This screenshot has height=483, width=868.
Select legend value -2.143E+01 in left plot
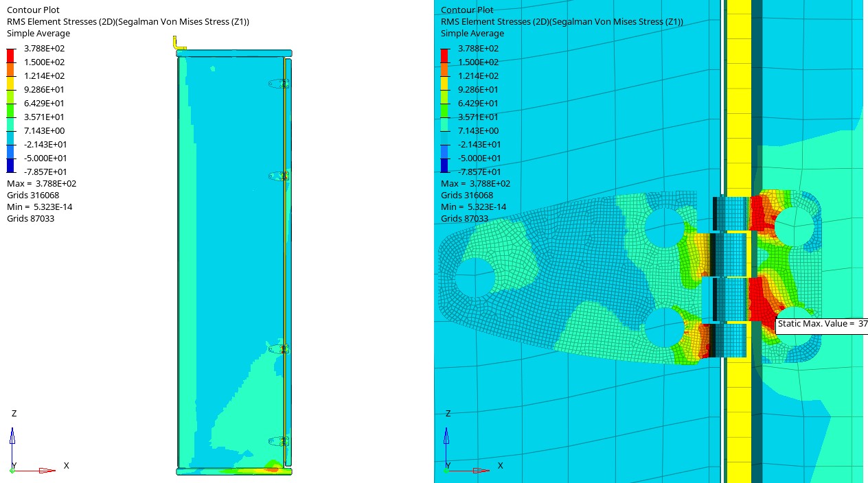[45, 145]
